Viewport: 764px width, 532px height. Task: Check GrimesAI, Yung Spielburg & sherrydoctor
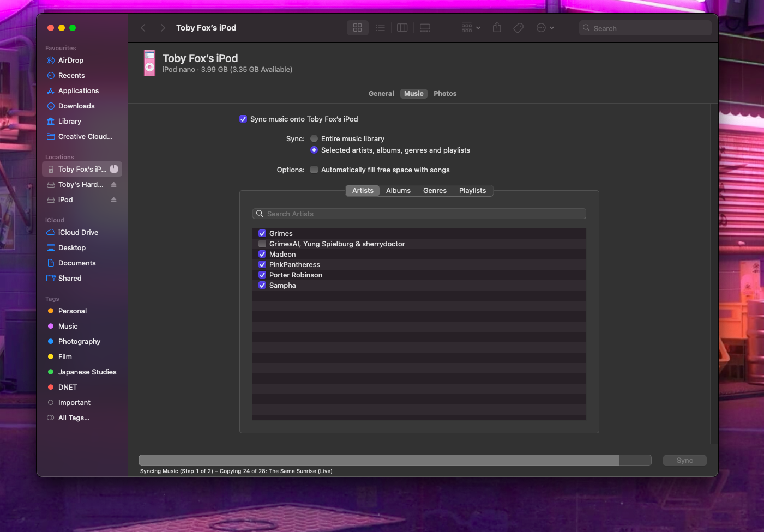[x=262, y=244]
